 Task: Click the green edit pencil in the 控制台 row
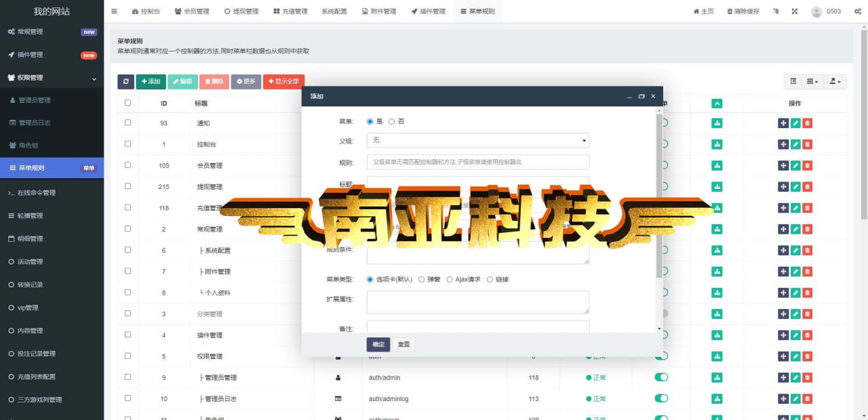point(795,144)
